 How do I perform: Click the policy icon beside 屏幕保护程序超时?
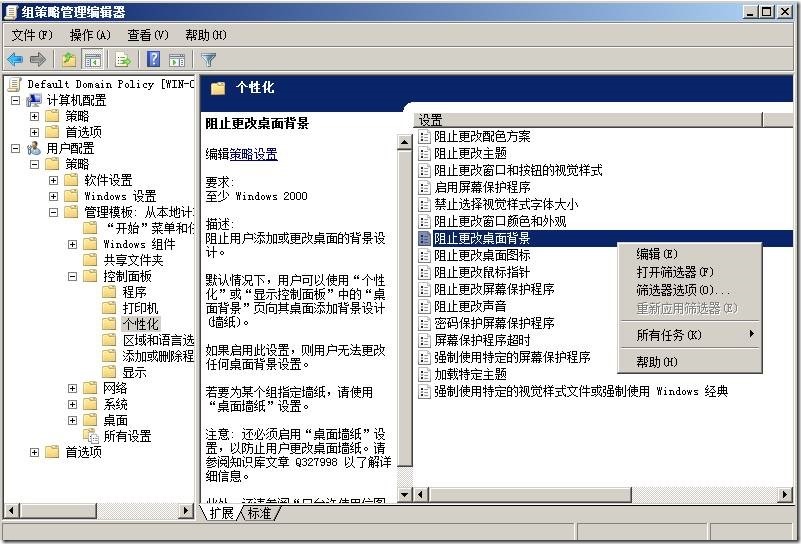coord(424,340)
